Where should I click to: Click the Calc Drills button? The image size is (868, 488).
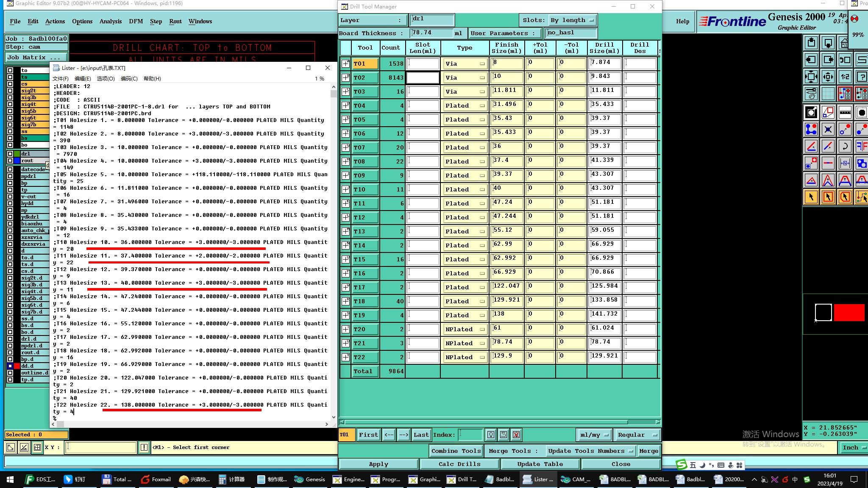tap(459, 464)
